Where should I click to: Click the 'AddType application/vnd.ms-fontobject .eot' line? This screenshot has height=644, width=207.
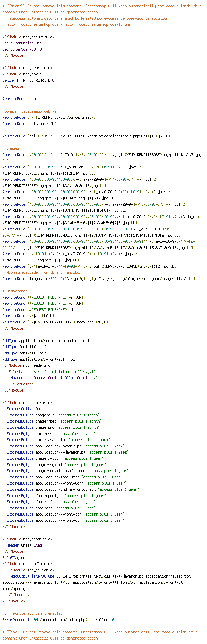click(46, 341)
